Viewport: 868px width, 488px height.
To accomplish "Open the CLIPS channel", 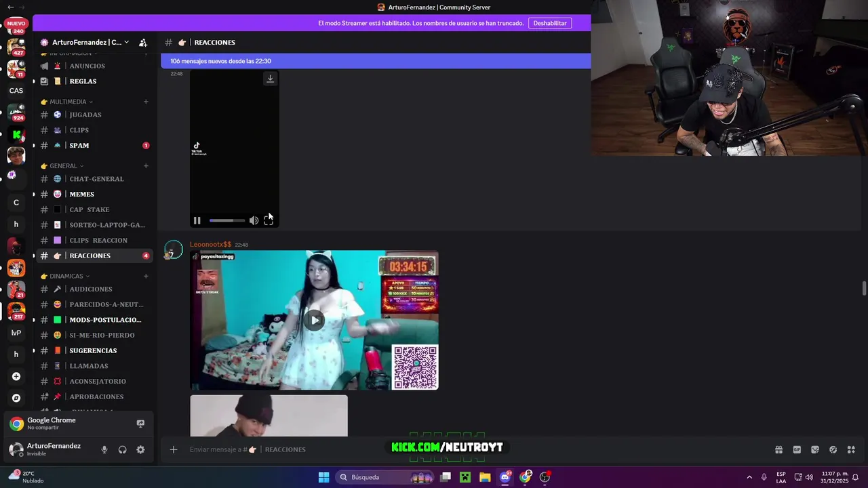I will pyautogui.click(x=93, y=130).
